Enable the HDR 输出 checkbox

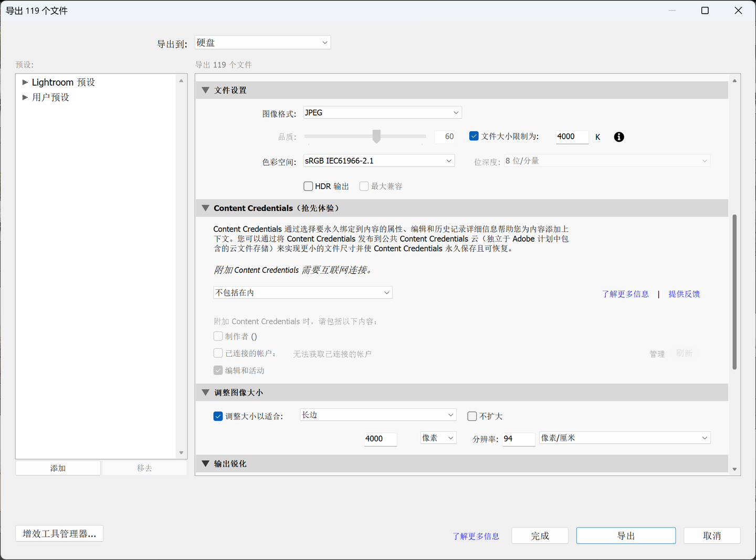(308, 186)
